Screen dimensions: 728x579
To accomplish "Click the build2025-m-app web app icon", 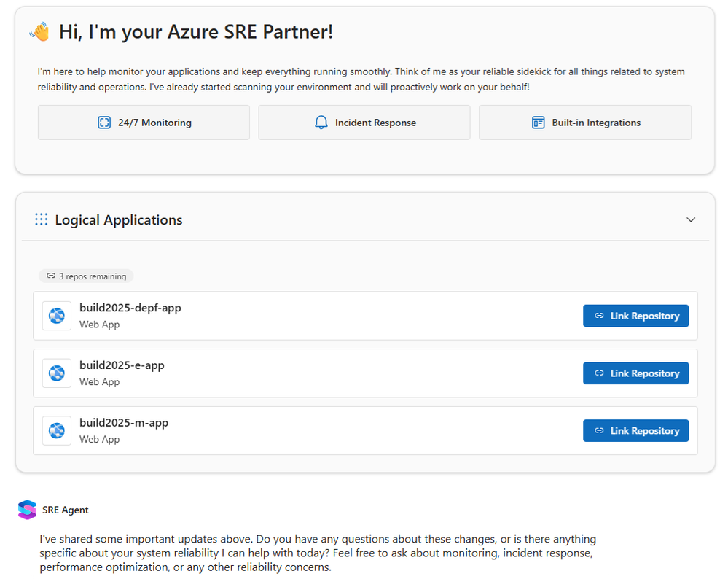I will tap(57, 431).
